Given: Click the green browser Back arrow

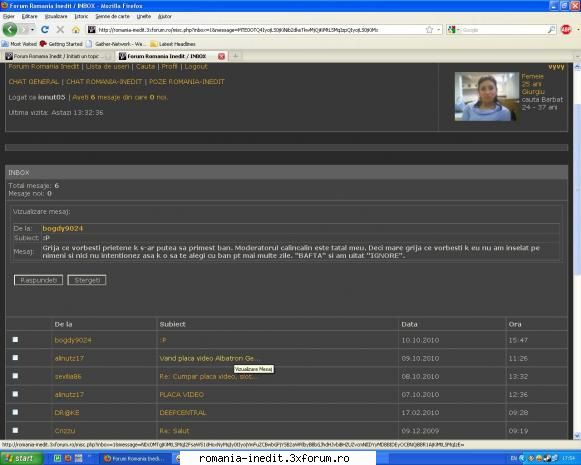Looking at the screenshot, I should [10, 29].
